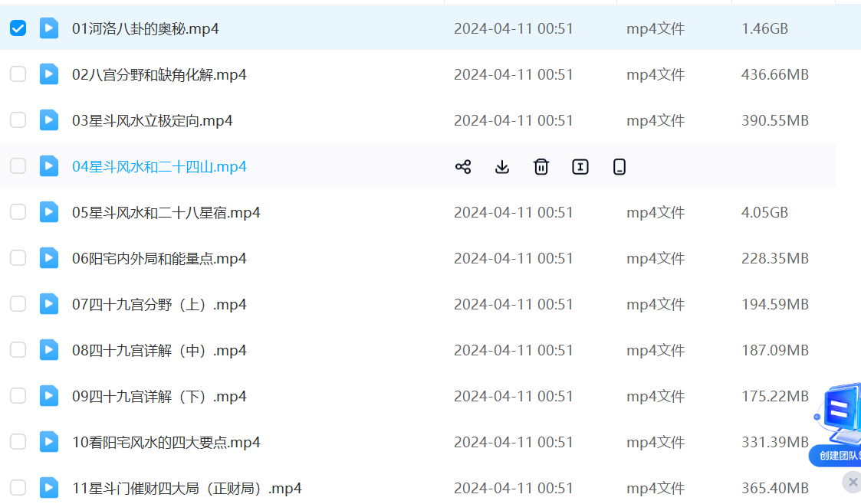Open the file name 08四十九宫详解（中）.mp4
Viewport: 861px width, 504px height.
159,350
